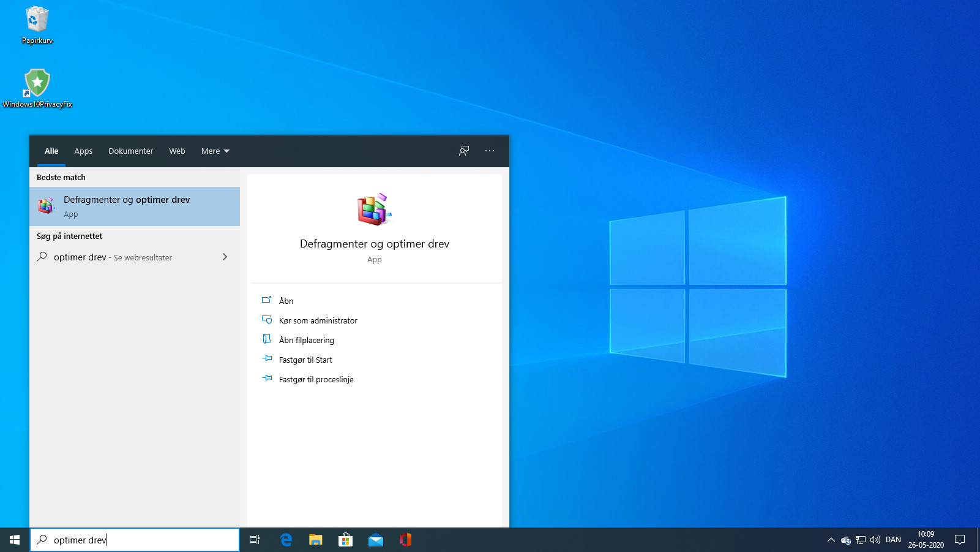Expand web results arrow for optimer drev

coord(225,257)
